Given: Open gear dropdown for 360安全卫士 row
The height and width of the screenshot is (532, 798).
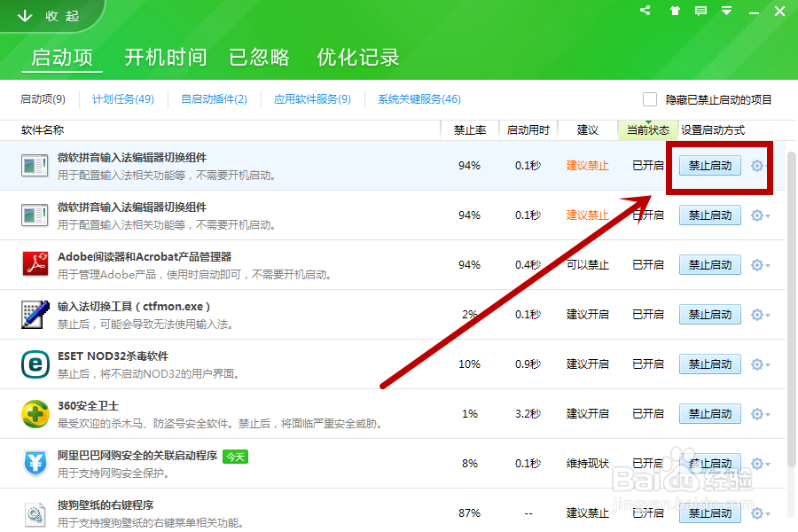Looking at the screenshot, I should click(x=761, y=414).
